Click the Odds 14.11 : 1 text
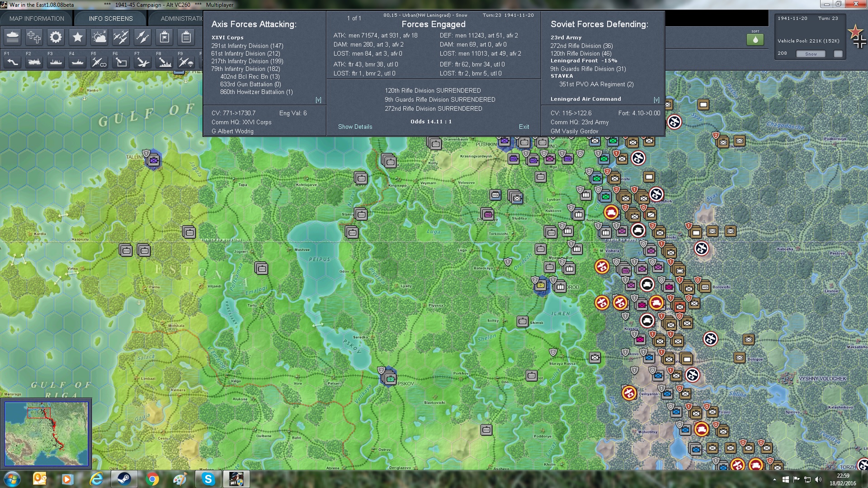868x488 pixels. pyautogui.click(x=431, y=122)
